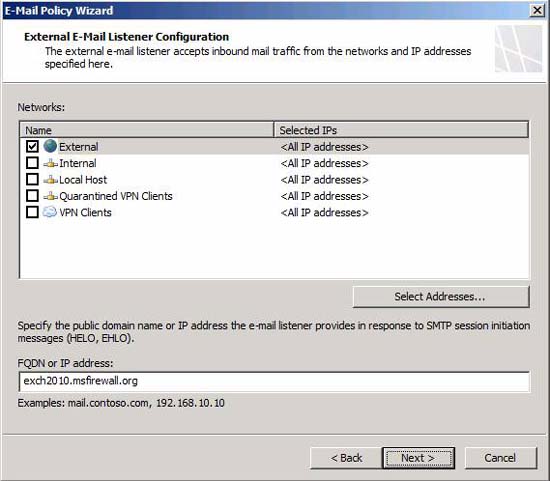
Task: Click the VPN Clients cloud icon
Action: click(49, 212)
